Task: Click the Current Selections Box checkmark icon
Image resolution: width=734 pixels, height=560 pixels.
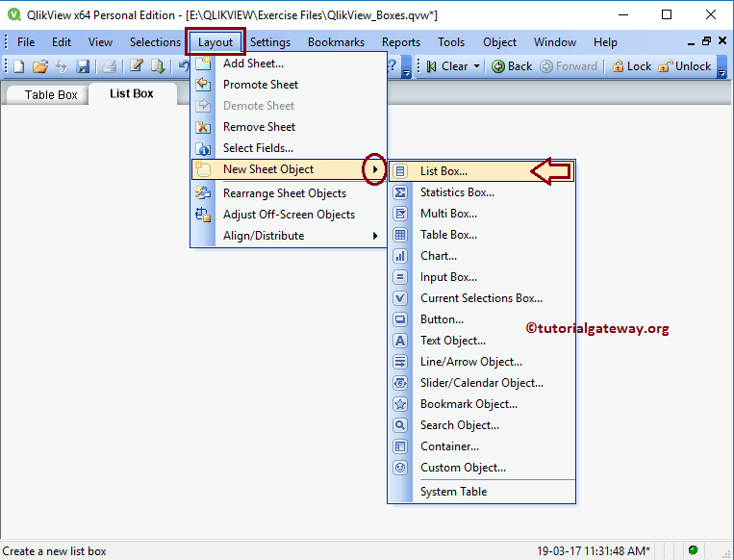Action: (400, 298)
